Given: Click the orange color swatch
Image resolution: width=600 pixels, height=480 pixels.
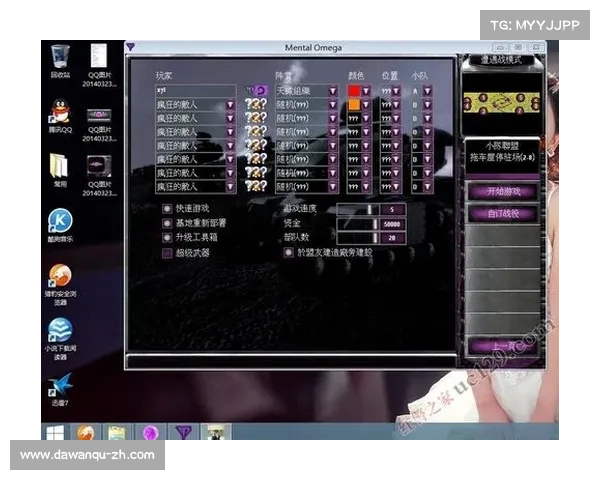Looking at the screenshot, I should click(x=354, y=104).
